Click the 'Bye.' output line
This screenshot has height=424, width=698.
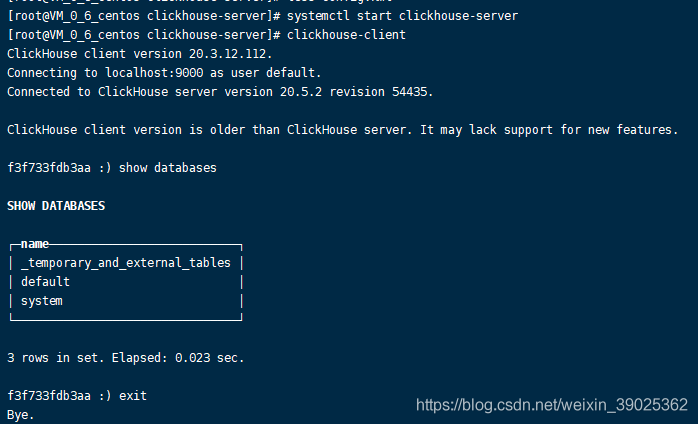pos(20,414)
